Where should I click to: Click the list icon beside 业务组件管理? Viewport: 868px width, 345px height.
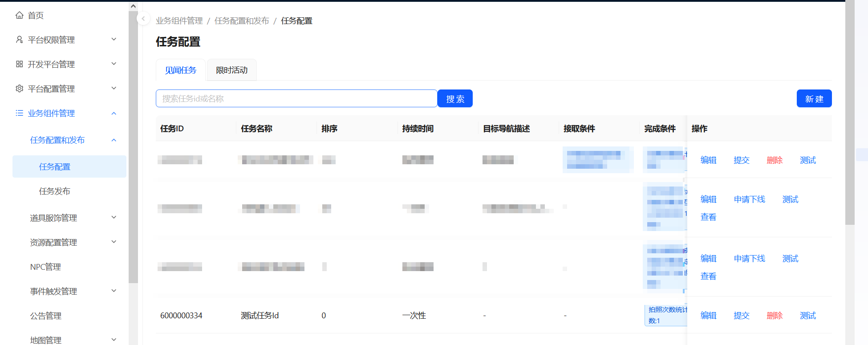click(19, 114)
